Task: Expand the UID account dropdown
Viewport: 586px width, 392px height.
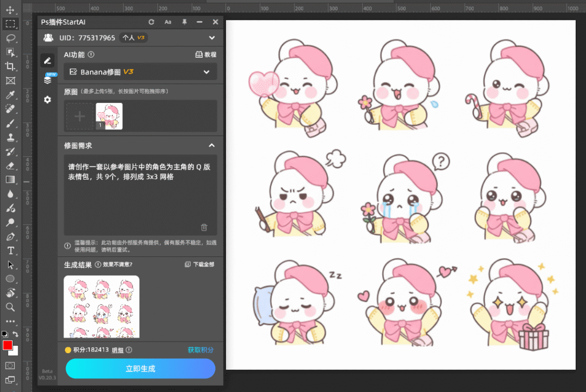Action: (x=212, y=37)
